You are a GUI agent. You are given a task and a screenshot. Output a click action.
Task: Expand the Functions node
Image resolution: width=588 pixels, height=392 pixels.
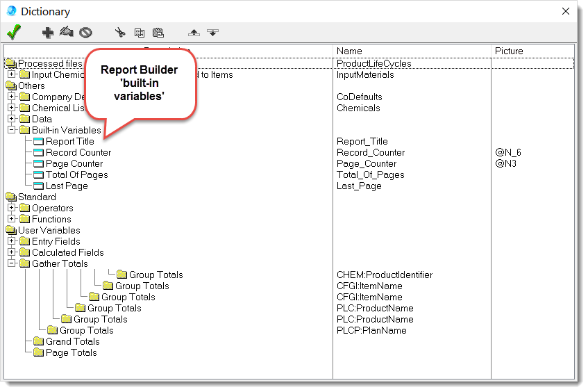(x=12, y=219)
